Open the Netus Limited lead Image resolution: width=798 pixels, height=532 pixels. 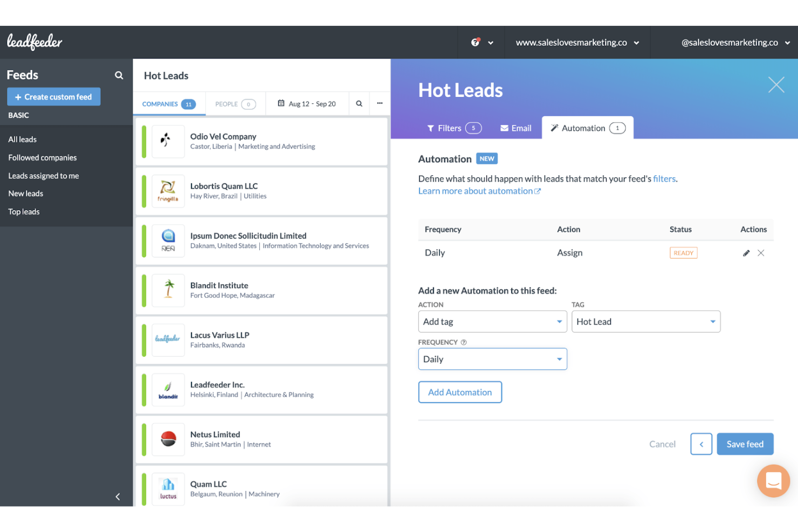262,439
